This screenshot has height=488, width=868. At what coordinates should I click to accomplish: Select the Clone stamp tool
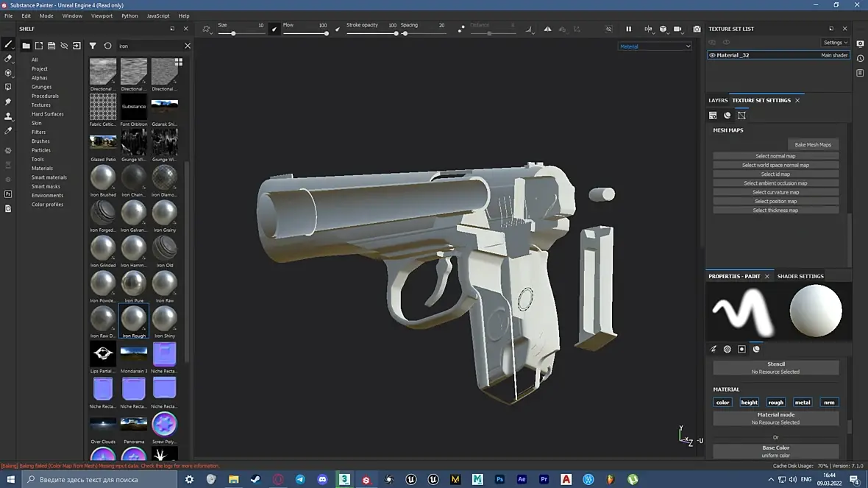click(x=8, y=116)
